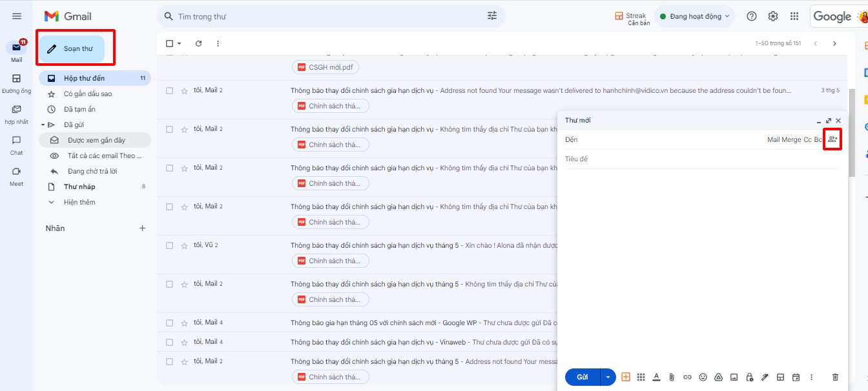Click the insert photo icon
Viewport: 868px width, 391px height.
click(x=734, y=377)
